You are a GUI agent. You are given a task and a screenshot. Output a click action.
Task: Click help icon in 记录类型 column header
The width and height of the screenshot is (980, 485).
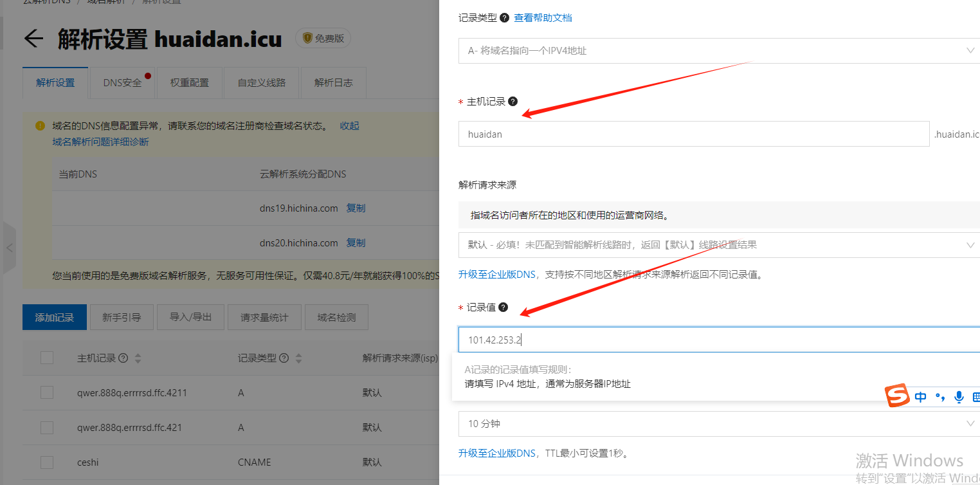click(284, 358)
